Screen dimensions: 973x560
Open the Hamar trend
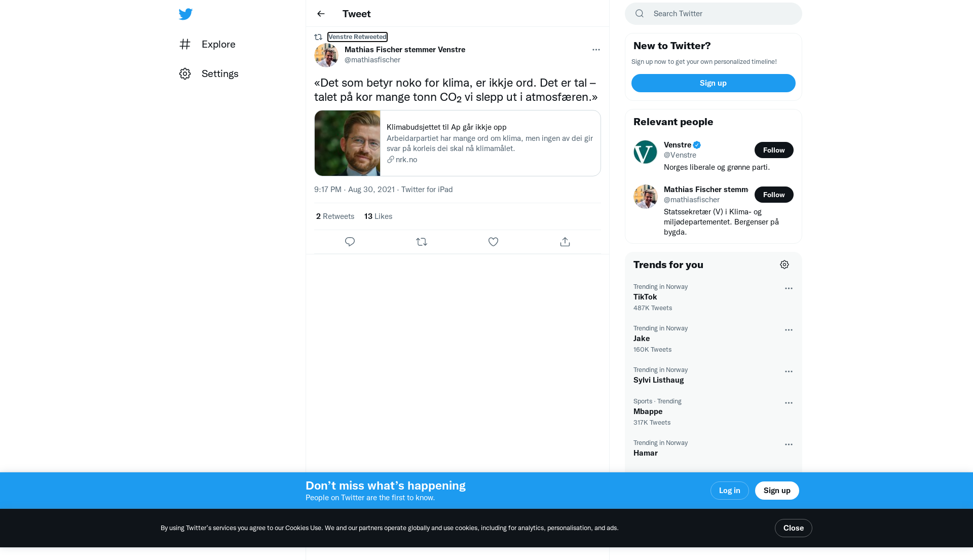tap(645, 453)
